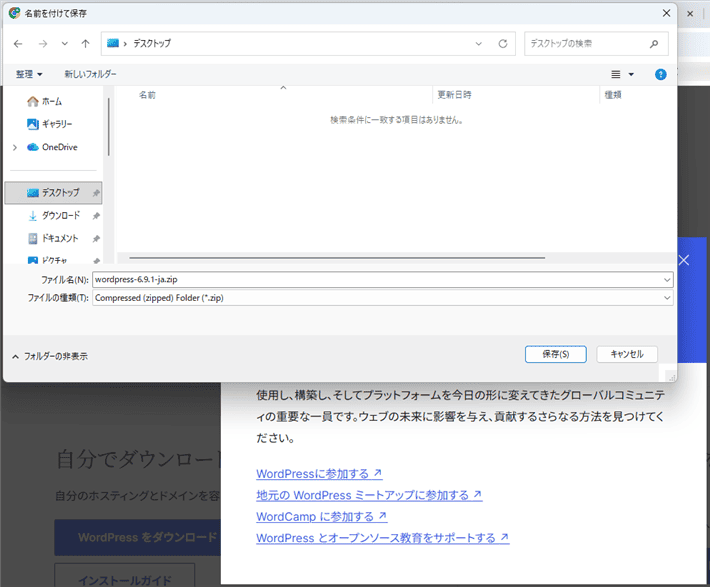
Task: Click the ダウンロード arrow icon
Action: pyautogui.click(x=33, y=216)
